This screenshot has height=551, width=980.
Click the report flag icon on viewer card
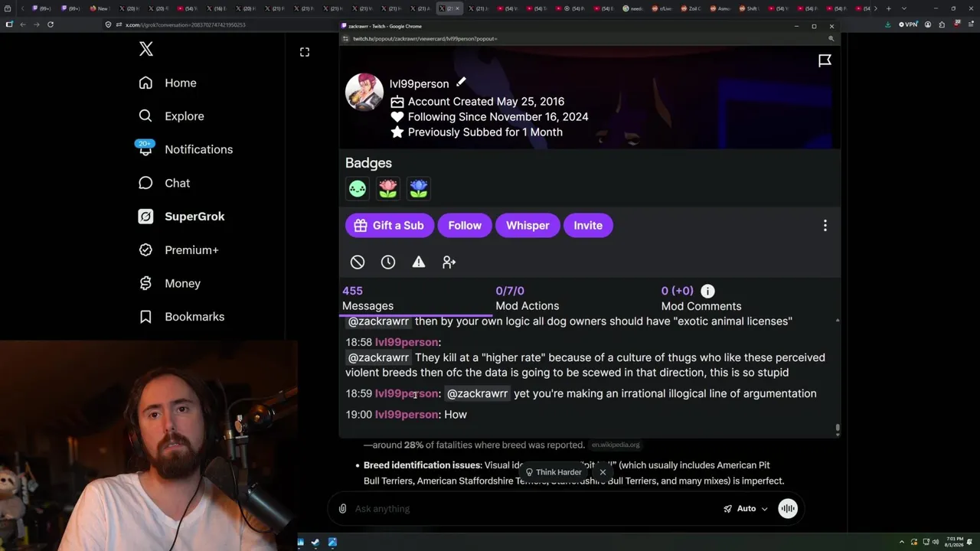click(825, 60)
